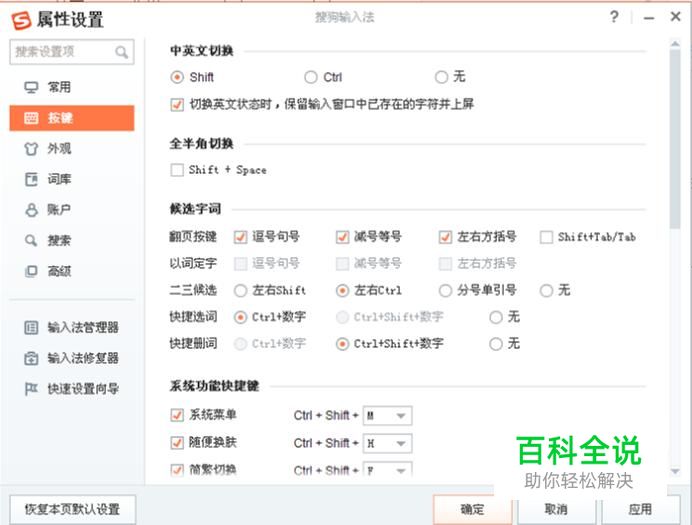Select Ctrl+Shift+数字 for 快捷删词
The image size is (692, 525).
[x=342, y=344]
